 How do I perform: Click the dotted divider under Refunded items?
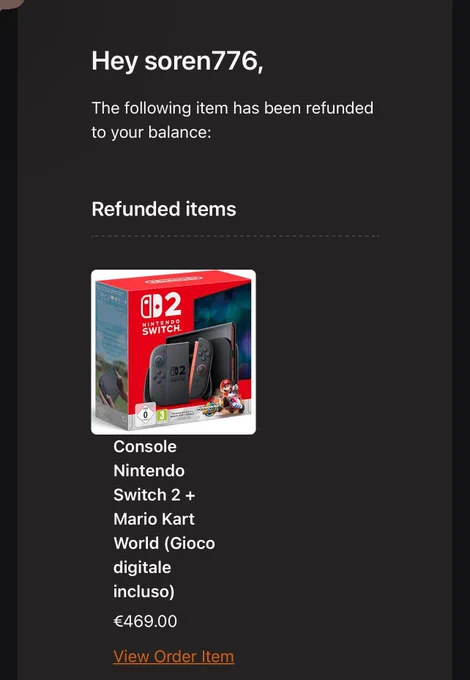point(235,236)
